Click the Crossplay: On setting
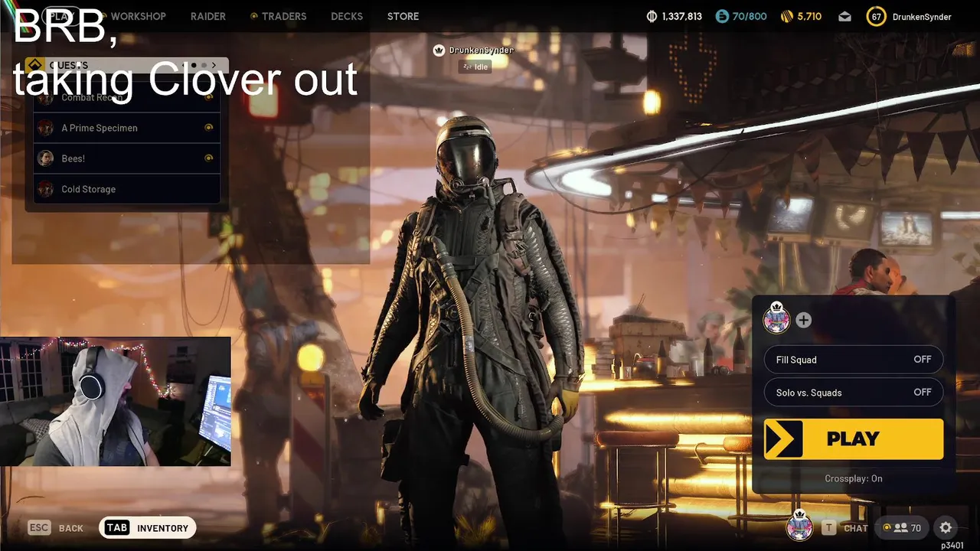 854,478
